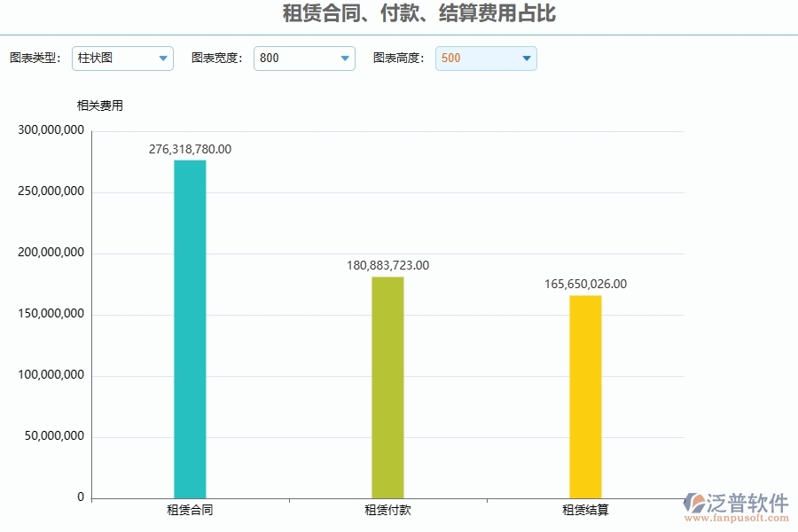Click the dropdown arrow beside 500
This screenshot has height=532, width=798.
[526, 59]
